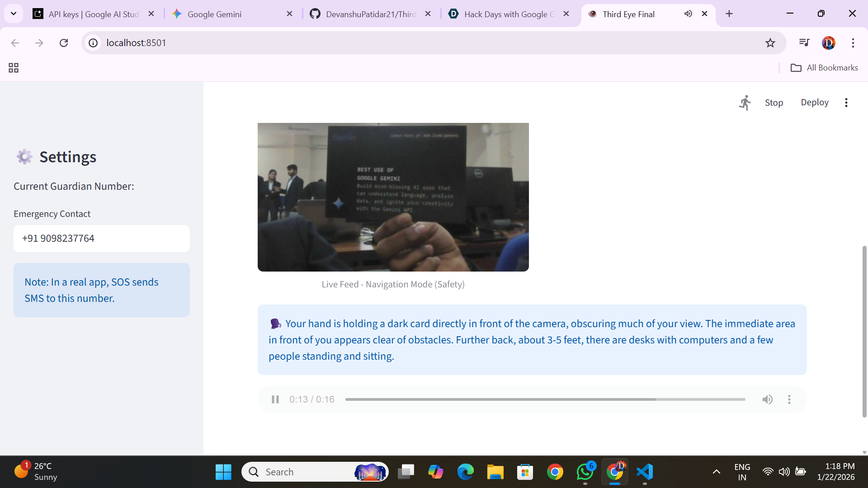The image size is (868, 488).
Task: Click the Emergency Contact input field
Action: click(x=102, y=239)
